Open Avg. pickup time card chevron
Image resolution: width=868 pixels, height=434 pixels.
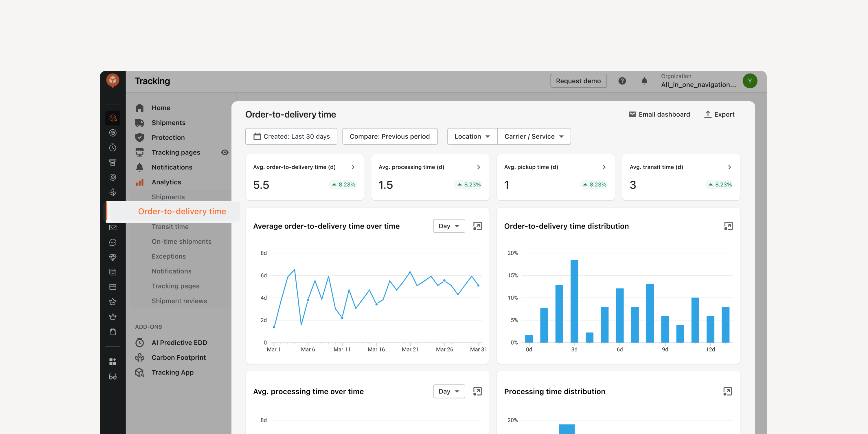604,167
